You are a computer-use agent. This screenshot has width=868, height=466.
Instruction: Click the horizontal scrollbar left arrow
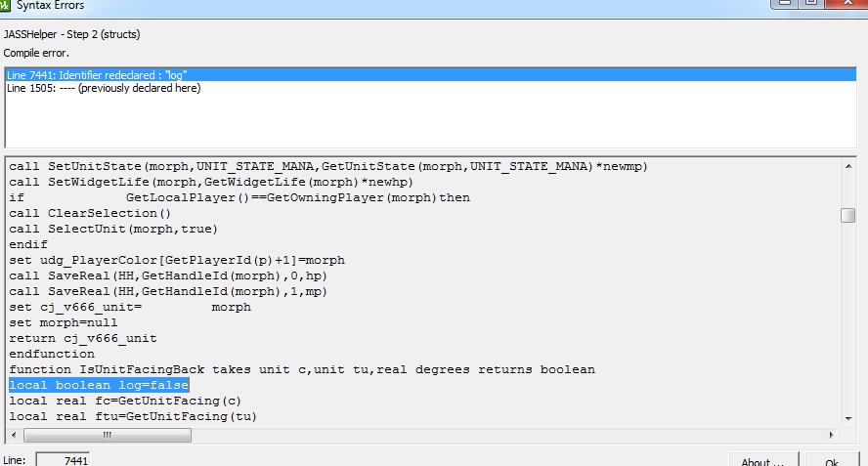[x=15, y=435]
